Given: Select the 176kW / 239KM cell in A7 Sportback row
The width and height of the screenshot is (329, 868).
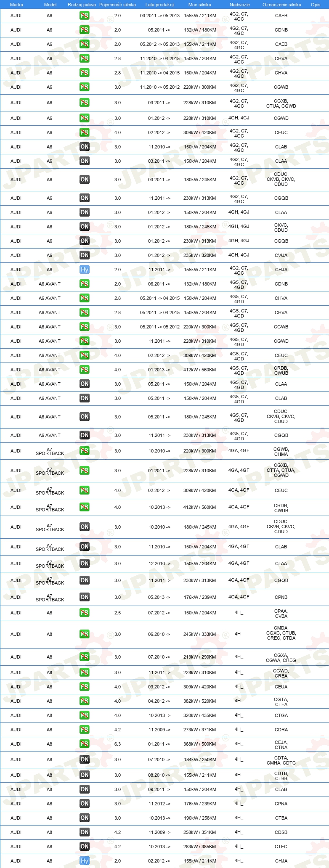Looking at the screenshot, I should coord(200,597).
